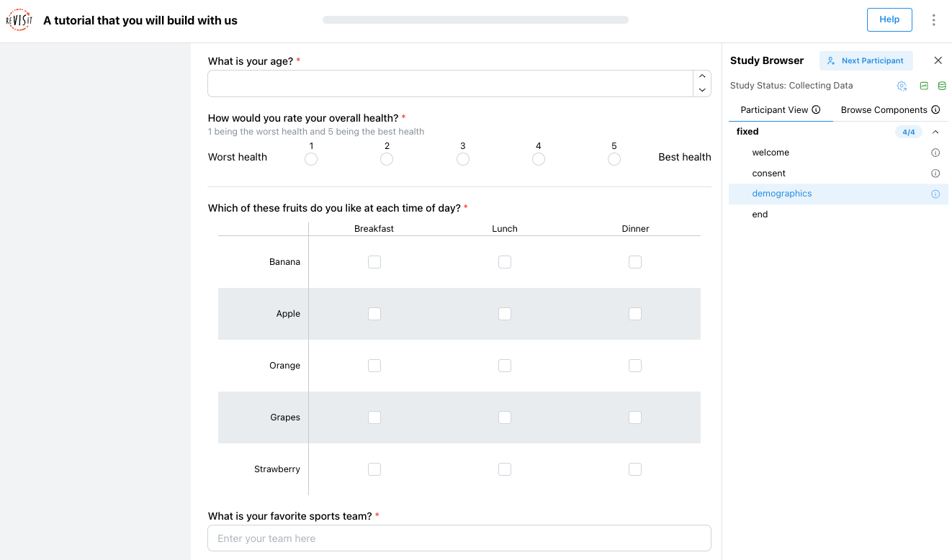The image size is (952, 560).
Task: Open the three-dot options menu in the header
Action: (933, 20)
